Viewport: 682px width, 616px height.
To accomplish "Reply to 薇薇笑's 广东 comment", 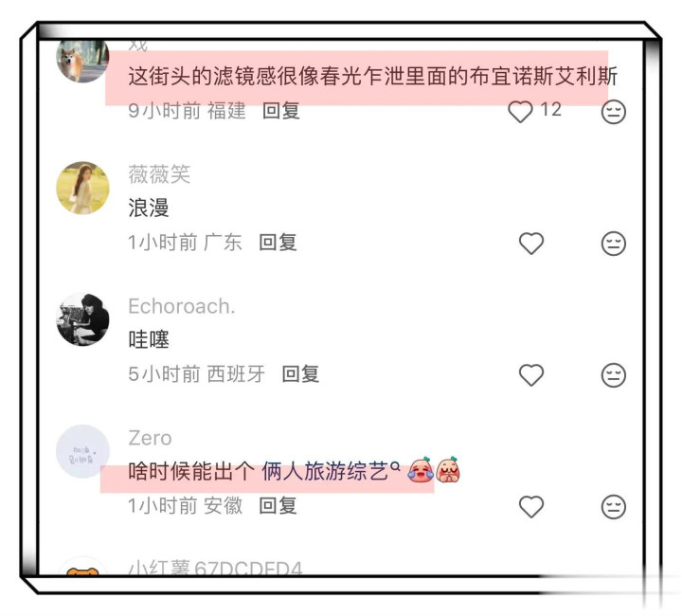I will 278,243.
